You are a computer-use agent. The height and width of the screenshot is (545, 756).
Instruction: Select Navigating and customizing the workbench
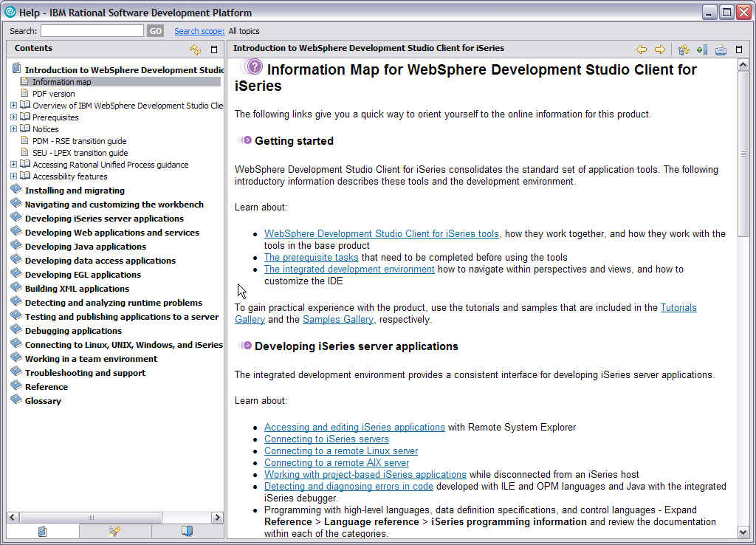(114, 205)
